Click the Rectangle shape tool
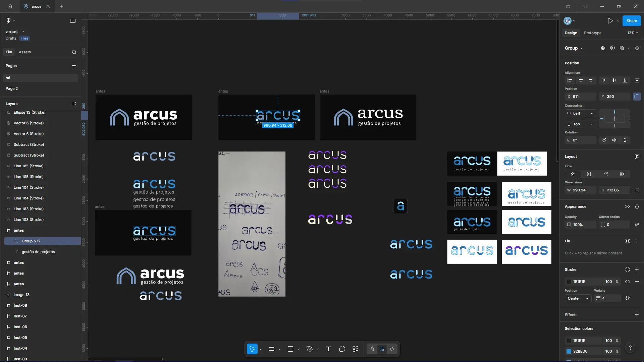 (x=290, y=349)
